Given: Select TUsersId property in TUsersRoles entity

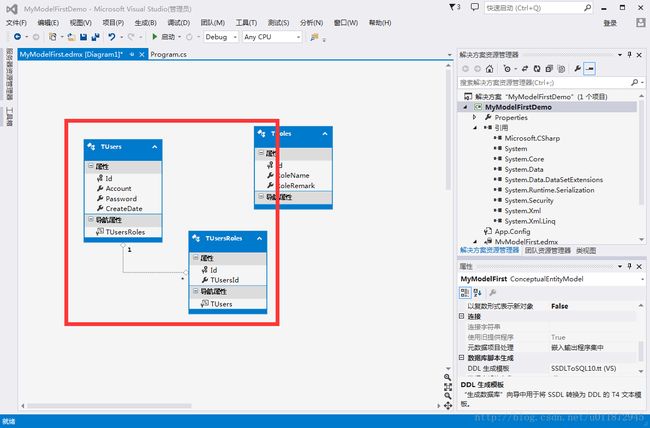Looking at the screenshot, I should (x=224, y=280).
